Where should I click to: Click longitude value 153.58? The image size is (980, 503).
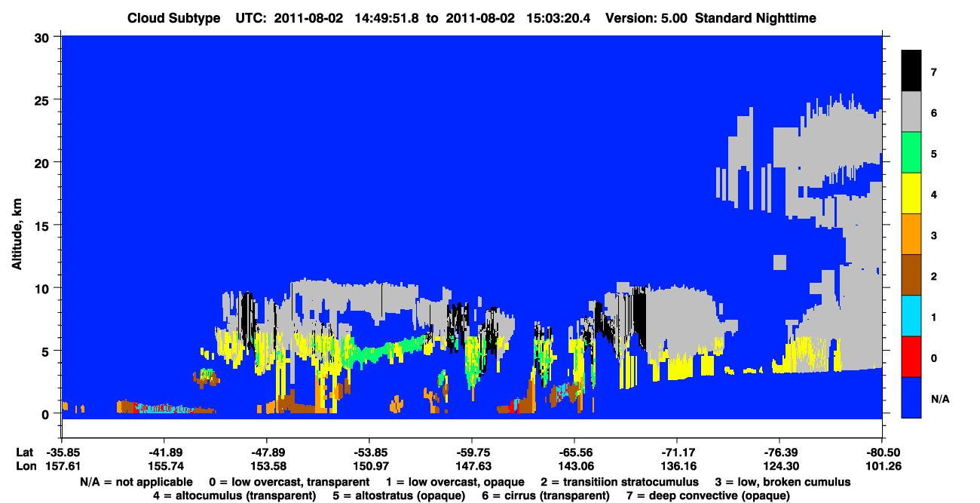pos(267,466)
